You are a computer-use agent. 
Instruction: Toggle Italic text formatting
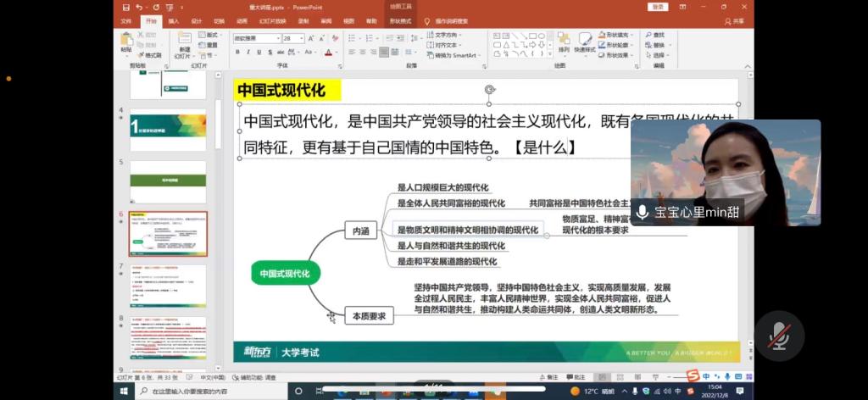[248, 53]
